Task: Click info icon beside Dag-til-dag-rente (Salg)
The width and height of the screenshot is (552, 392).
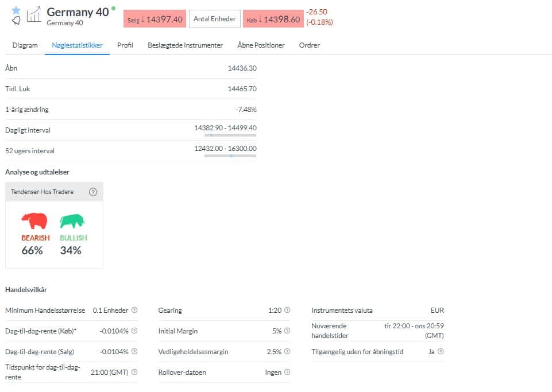Action: [x=134, y=352]
